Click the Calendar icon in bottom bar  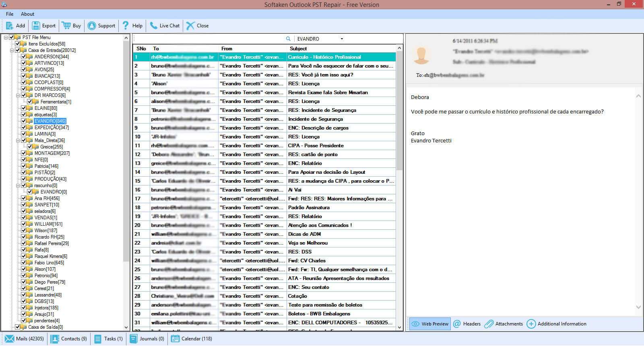(175, 339)
